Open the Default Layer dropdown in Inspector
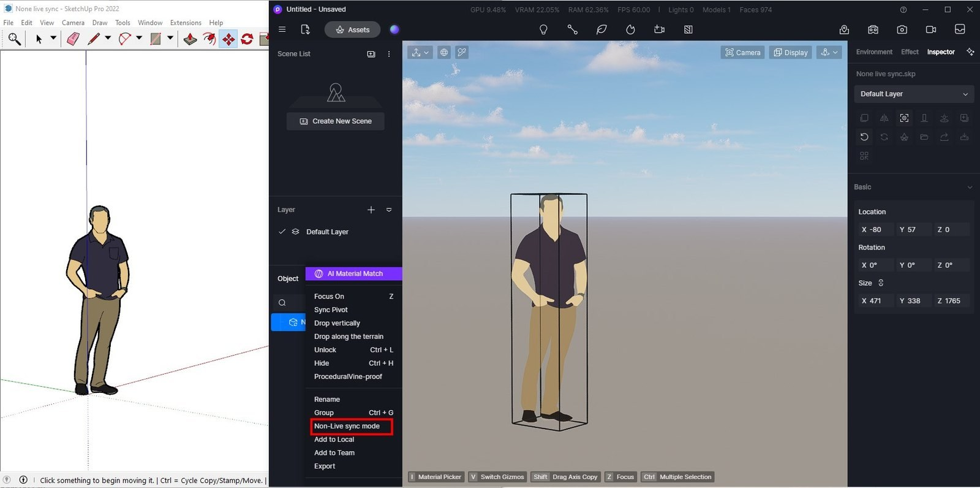 [914, 94]
